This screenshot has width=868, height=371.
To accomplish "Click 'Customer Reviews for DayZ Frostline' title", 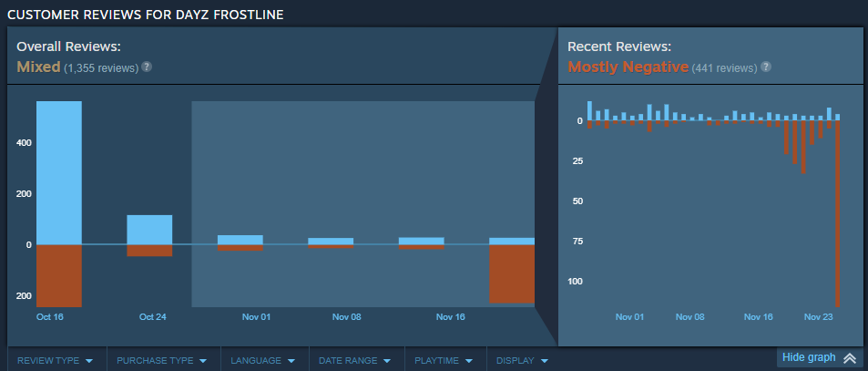I will click(146, 15).
